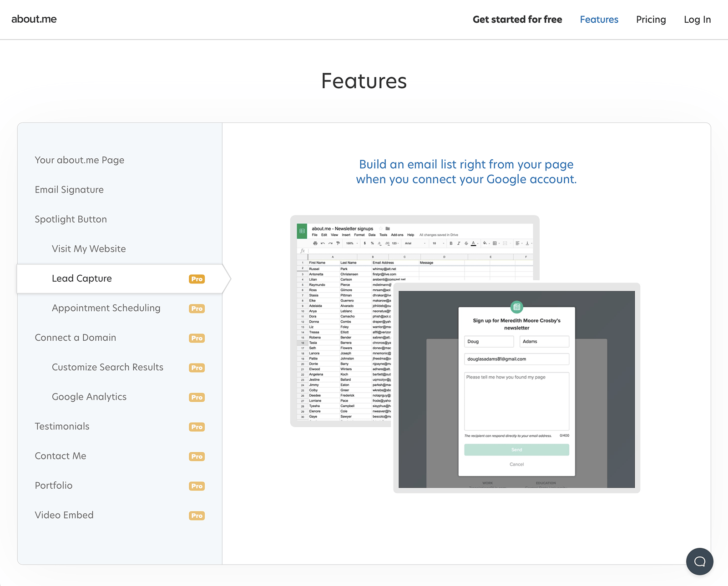Open Appointment Scheduling feature

(x=106, y=308)
